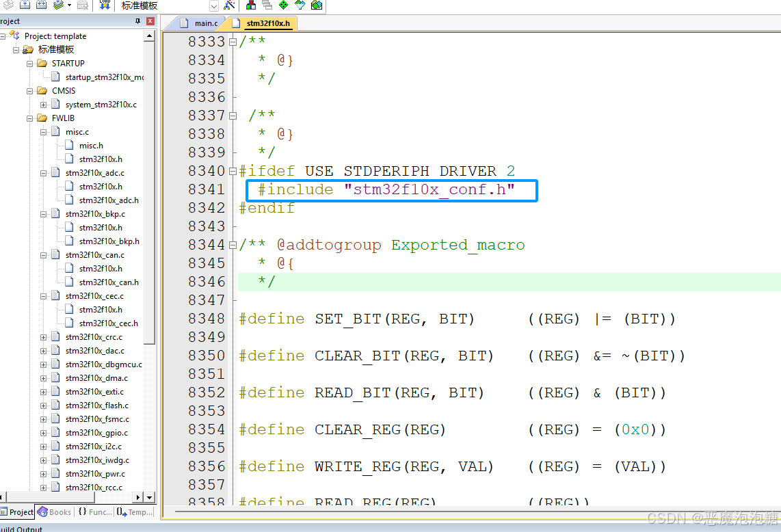
Task: Click the Manage Multi-Project Workspace icon
Action: point(267,5)
